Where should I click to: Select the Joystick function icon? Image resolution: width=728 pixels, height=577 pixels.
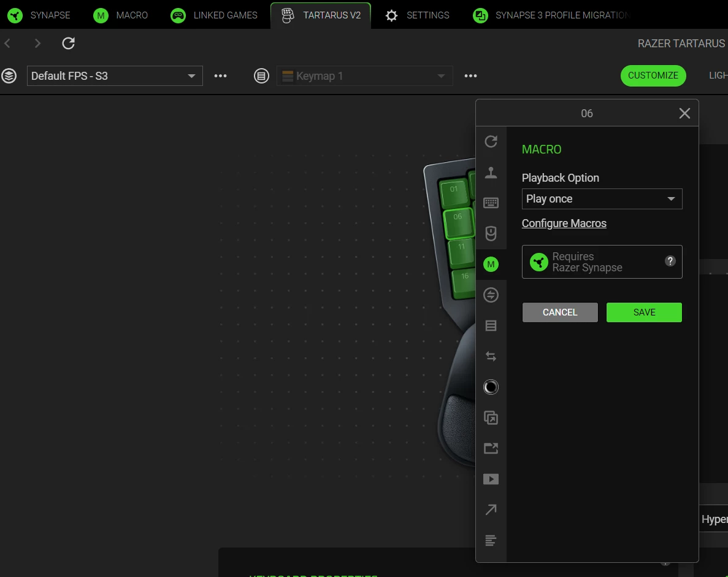tap(491, 172)
